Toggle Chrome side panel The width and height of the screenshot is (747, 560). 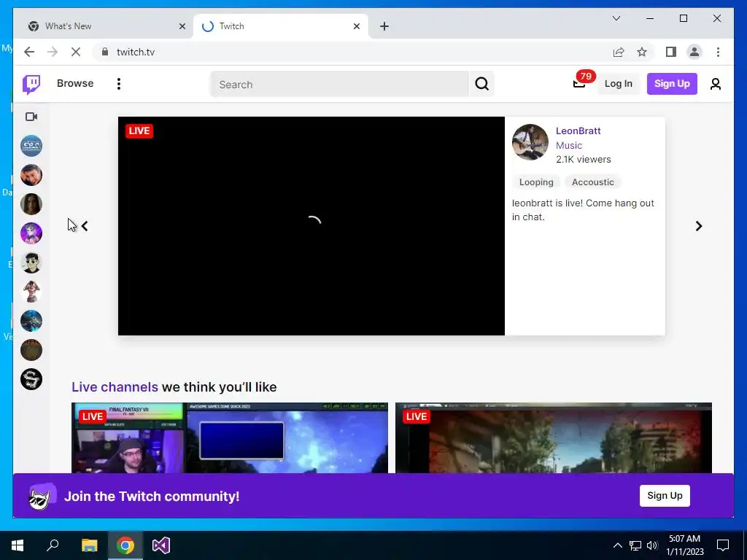point(671,52)
